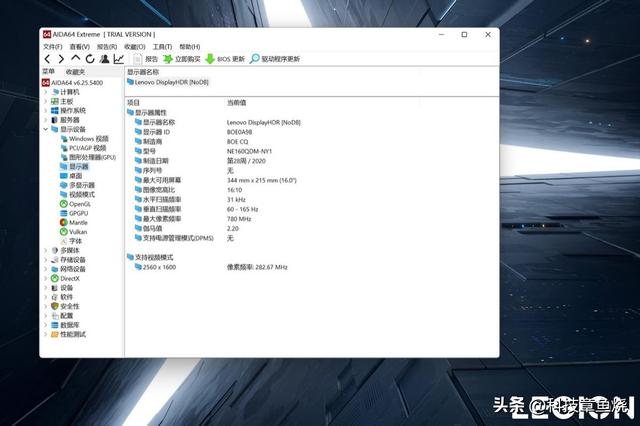Screen dimensions: 640x426
Task: Select the 性能测试 benchmark tree item
Action: 69,335
